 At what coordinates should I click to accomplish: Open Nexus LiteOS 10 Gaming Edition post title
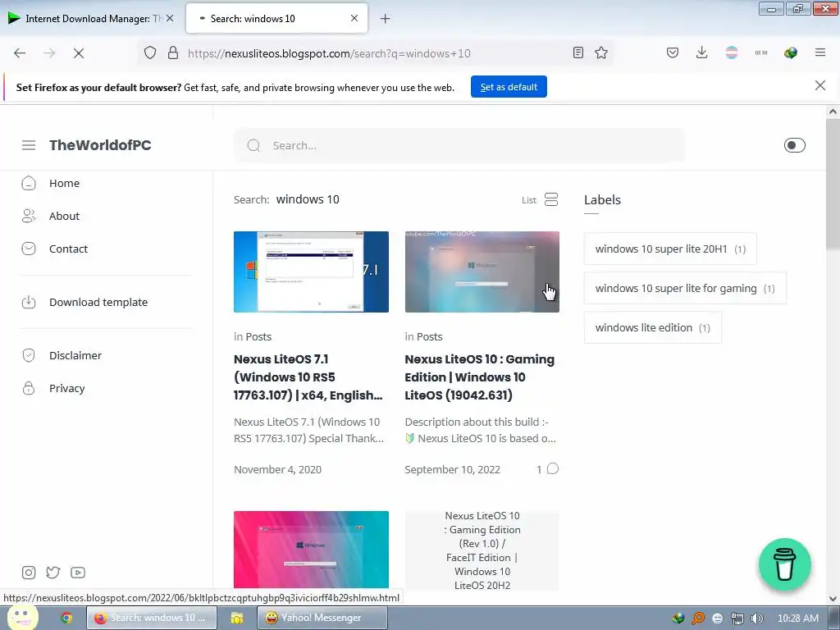[x=479, y=377]
